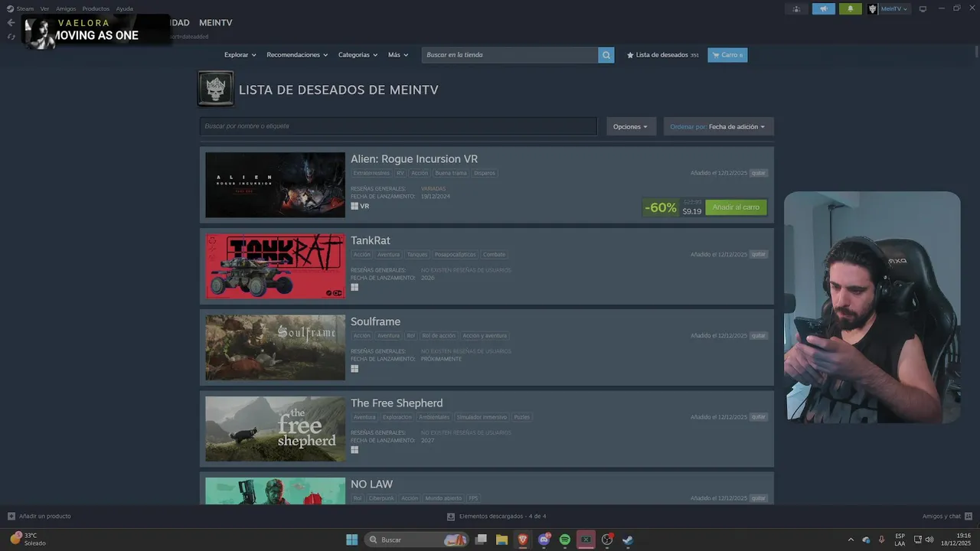Open Ordenar por Fecha de adición dropdown

(x=718, y=127)
